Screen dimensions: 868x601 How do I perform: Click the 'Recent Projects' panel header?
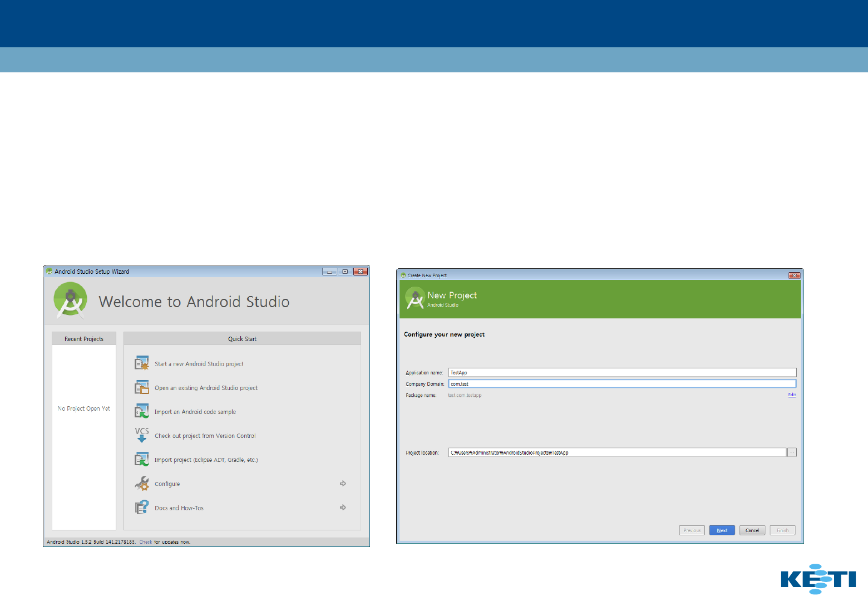pos(84,339)
